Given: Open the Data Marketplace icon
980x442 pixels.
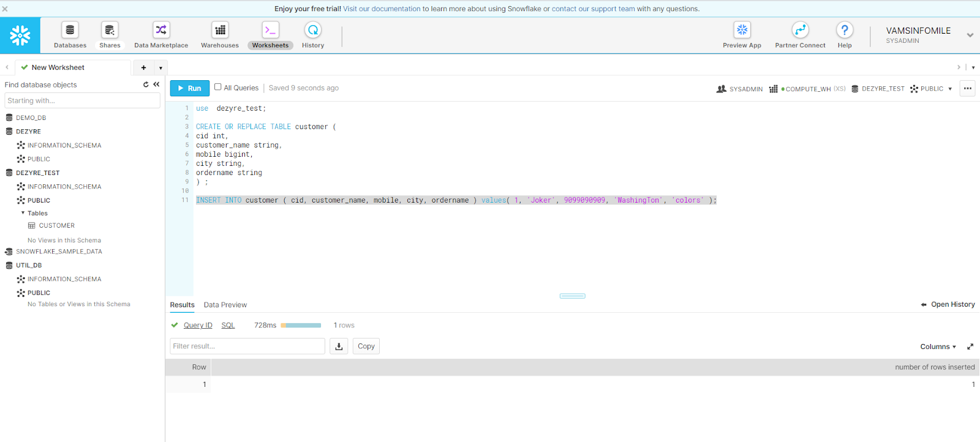Looking at the screenshot, I should [161, 31].
